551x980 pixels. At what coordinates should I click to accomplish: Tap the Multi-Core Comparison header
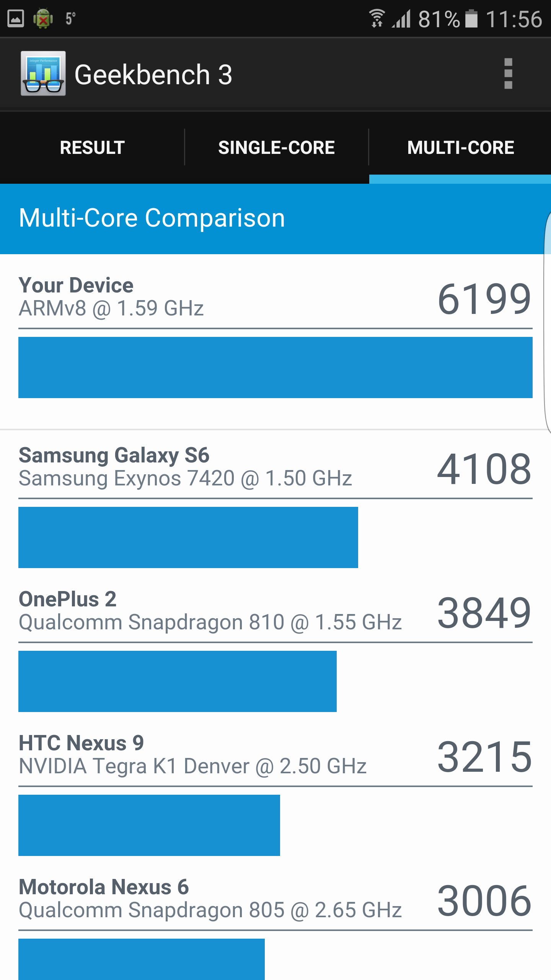152,218
